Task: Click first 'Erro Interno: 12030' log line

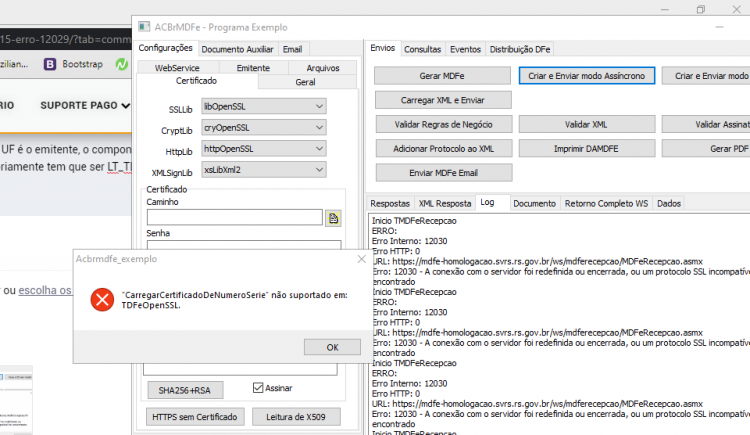Action: [409, 241]
